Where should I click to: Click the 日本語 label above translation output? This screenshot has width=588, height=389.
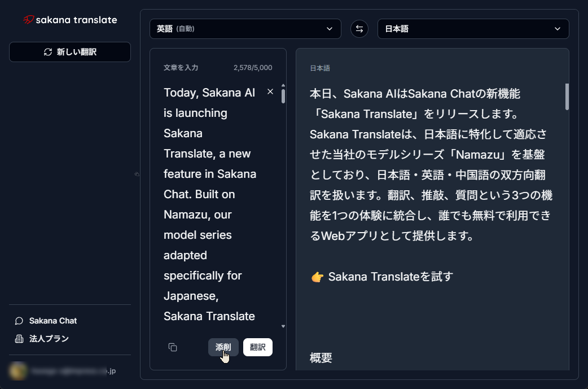(320, 68)
